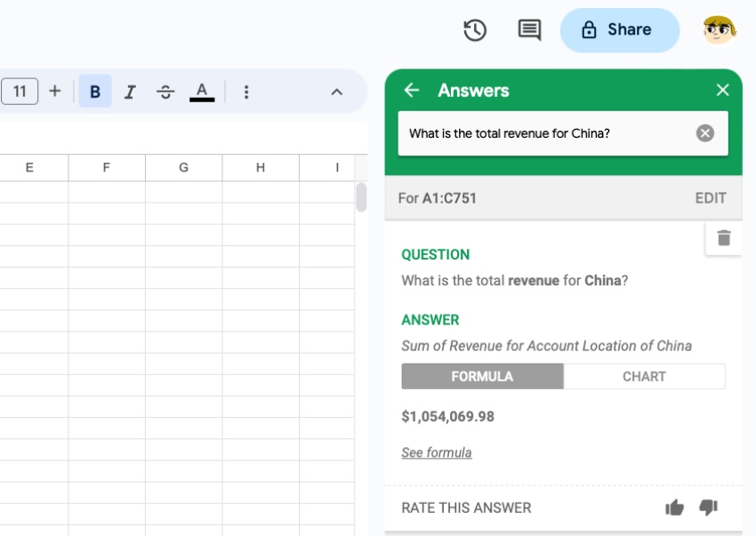Image resolution: width=756 pixels, height=536 pixels.
Task: Go back with the Answers arrow
Action: (x=410, y=90)
